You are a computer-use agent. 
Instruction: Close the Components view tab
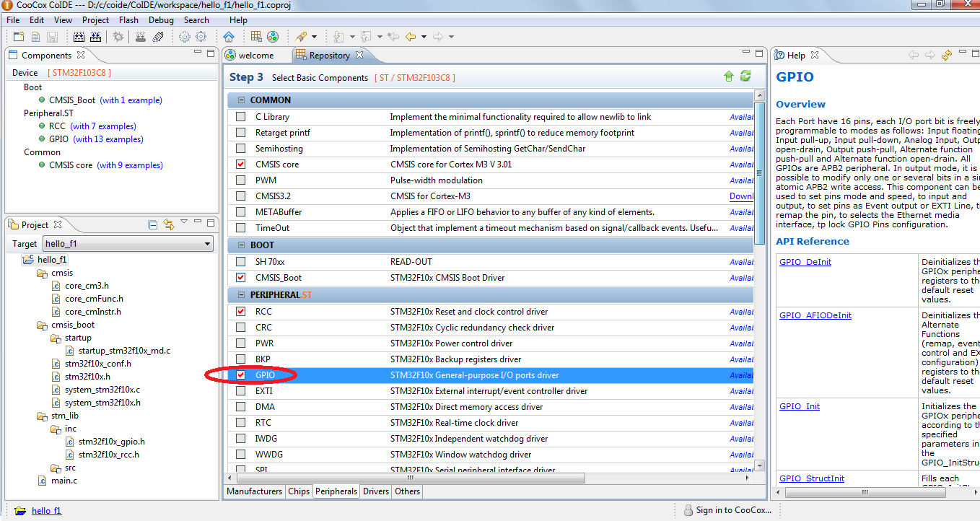(x=81, y=55)
